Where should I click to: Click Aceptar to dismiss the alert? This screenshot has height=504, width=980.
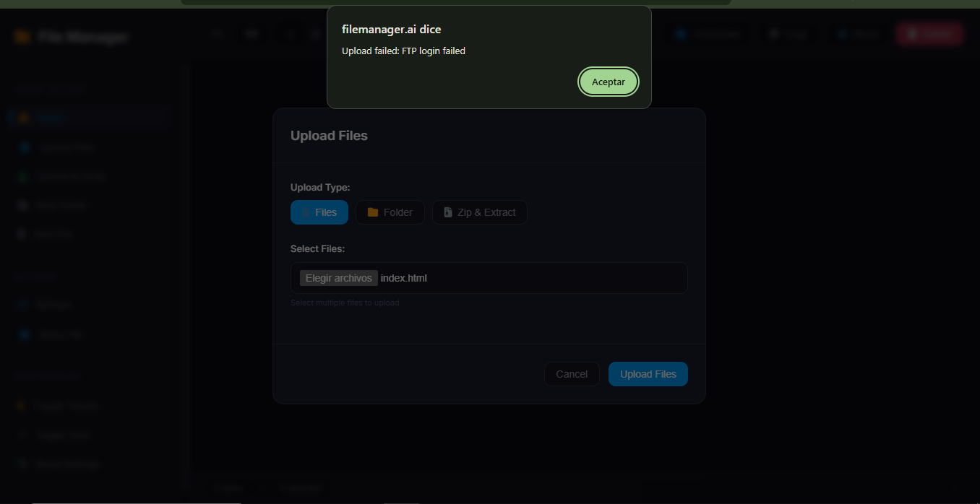click(x=608, y=82)
